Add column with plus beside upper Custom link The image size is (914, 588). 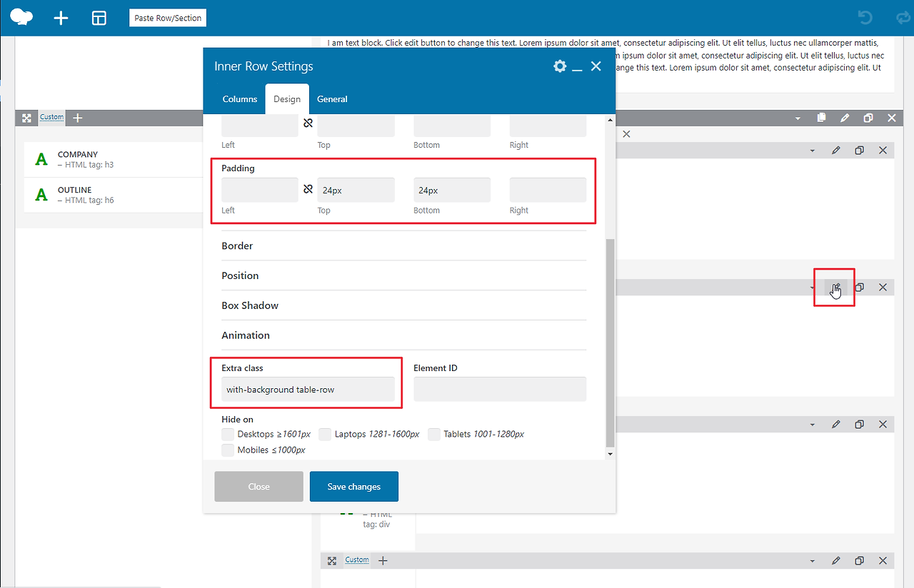tap(78, 118)
